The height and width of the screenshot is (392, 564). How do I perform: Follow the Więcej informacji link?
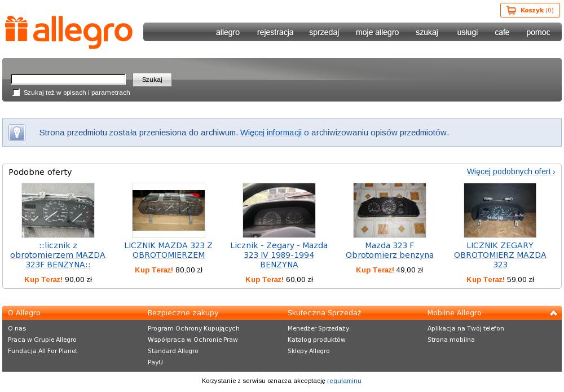(x=271, y=133)
